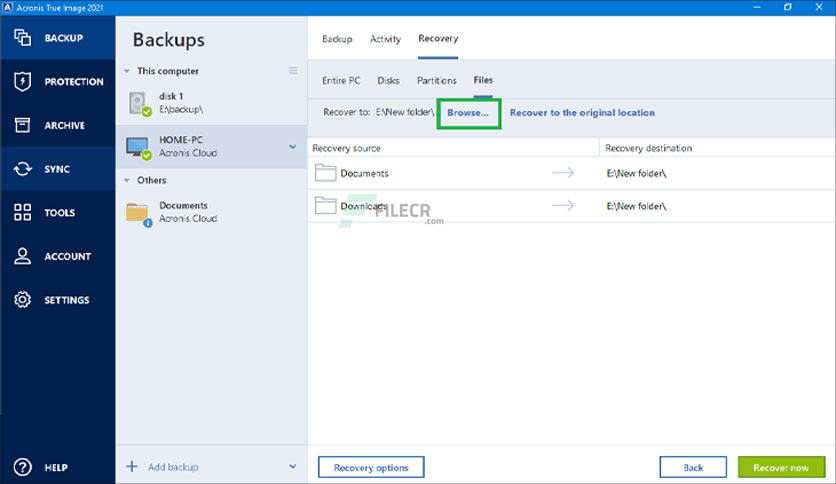Select the HOME-PC monitor icon
This screenshot has height=484, width=836.
coord(139,147)
